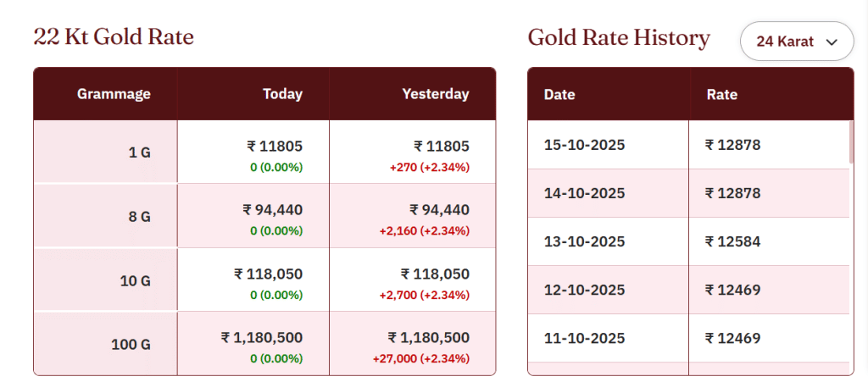Image resolution: width=868 pixels, height=382 pixels.
Task: Click today's 10 G price ₹ 118,050
Action: (x=268, y=274)
